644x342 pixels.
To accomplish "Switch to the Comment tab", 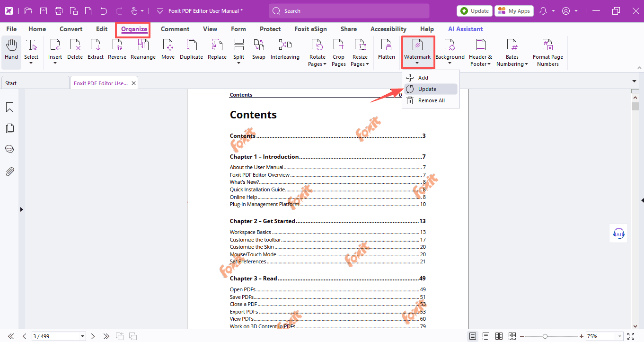I will (x=175, y=29).
